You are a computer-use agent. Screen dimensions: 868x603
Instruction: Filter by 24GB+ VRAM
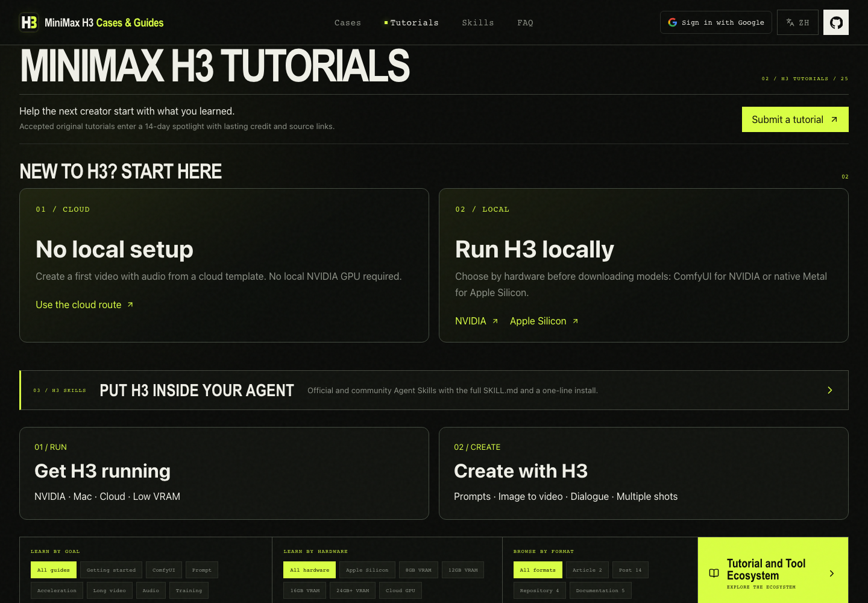pyautogui.click(x=353, y=590)
